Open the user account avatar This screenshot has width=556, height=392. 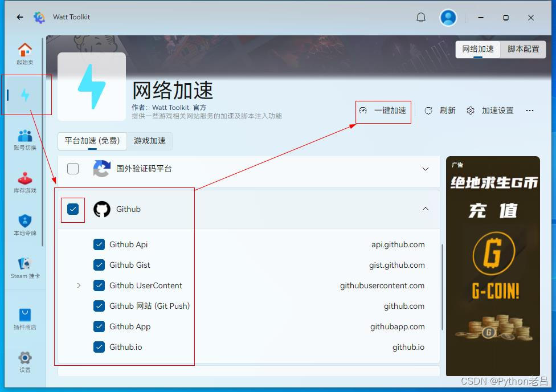(448, 18)
